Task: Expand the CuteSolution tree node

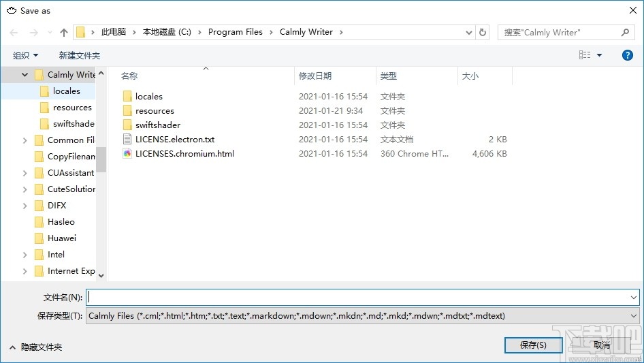Action: [x=25, y=189]
